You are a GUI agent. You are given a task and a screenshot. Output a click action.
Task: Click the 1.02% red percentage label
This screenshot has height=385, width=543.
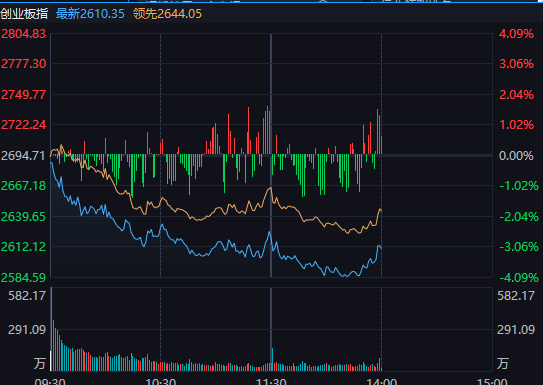click(x=516, y=125)
